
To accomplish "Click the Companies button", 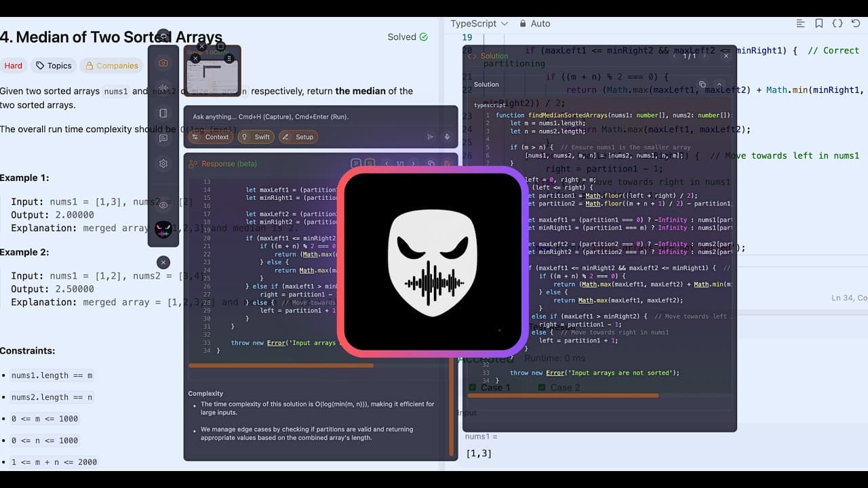I will [x=111, y=66].
